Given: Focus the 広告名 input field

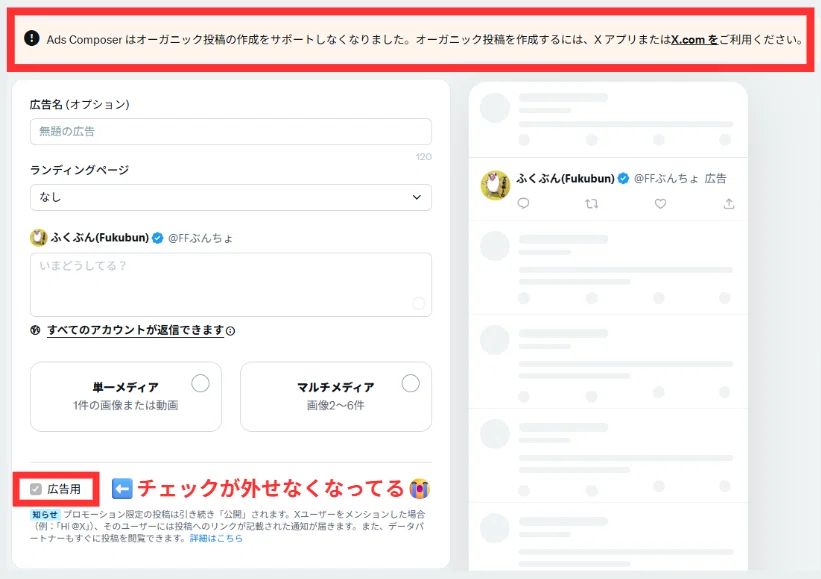Looking at the screenshot, I should pyautogui.click(x=230, y=131).
